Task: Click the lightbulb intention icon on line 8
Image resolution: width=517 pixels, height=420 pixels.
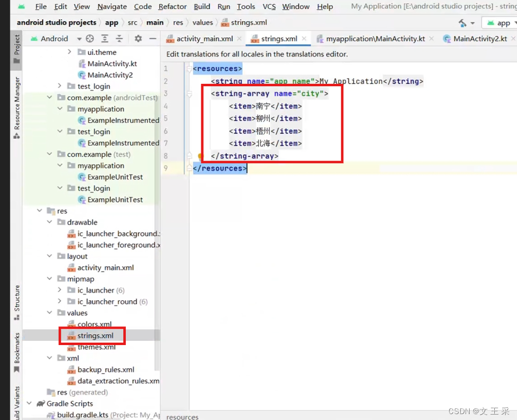Action: click(x=200, y=156)
